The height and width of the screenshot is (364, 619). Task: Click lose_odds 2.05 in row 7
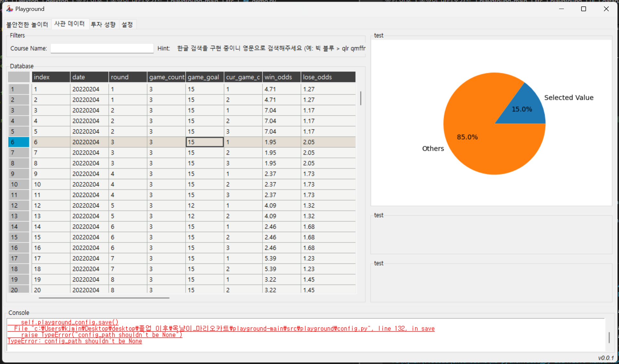(x=328, y=153)
